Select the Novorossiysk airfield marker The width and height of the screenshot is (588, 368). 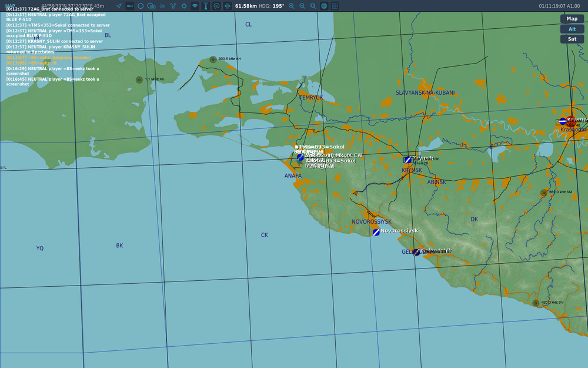pyautogui.click(x=376, y=232)
